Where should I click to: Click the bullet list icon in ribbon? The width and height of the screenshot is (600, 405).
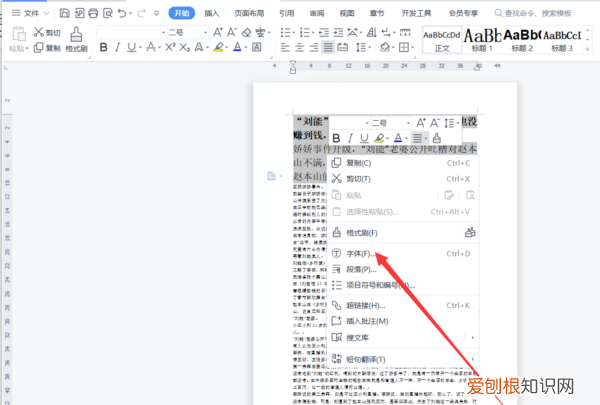click(x=285, y=33)
